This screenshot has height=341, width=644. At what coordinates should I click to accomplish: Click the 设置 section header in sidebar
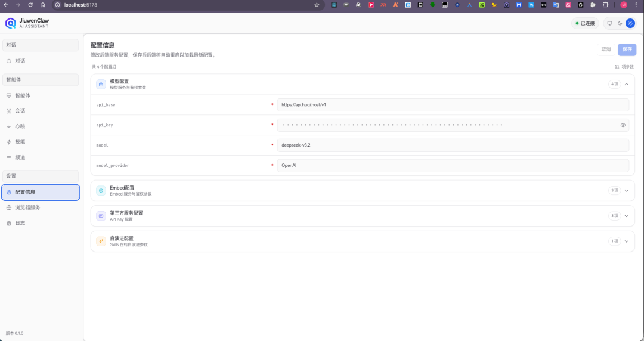[41, 176]
